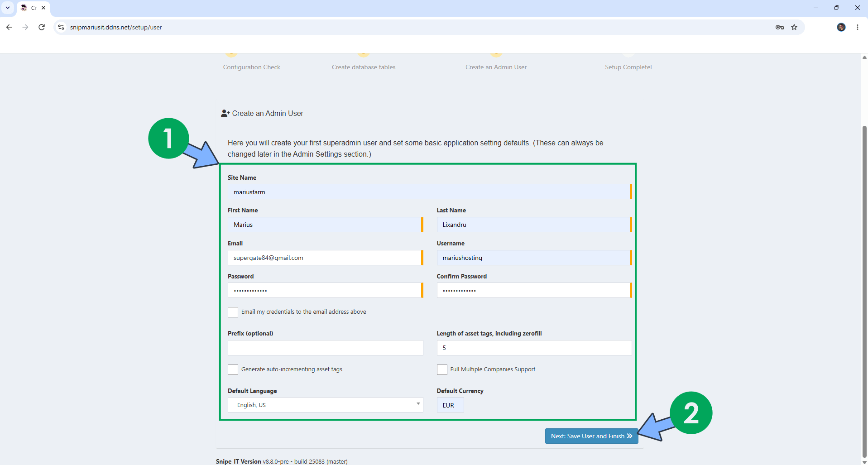View site information icon in address bar
Image resolution: width=868 pixels, height=465 pixels.
pyautogui.click(x=61, y=27)
